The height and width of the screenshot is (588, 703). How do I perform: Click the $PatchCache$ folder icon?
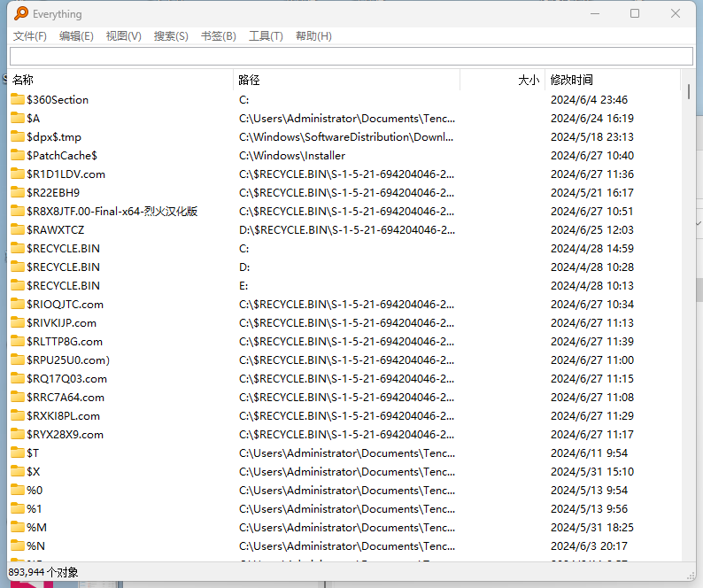point(17,155)
